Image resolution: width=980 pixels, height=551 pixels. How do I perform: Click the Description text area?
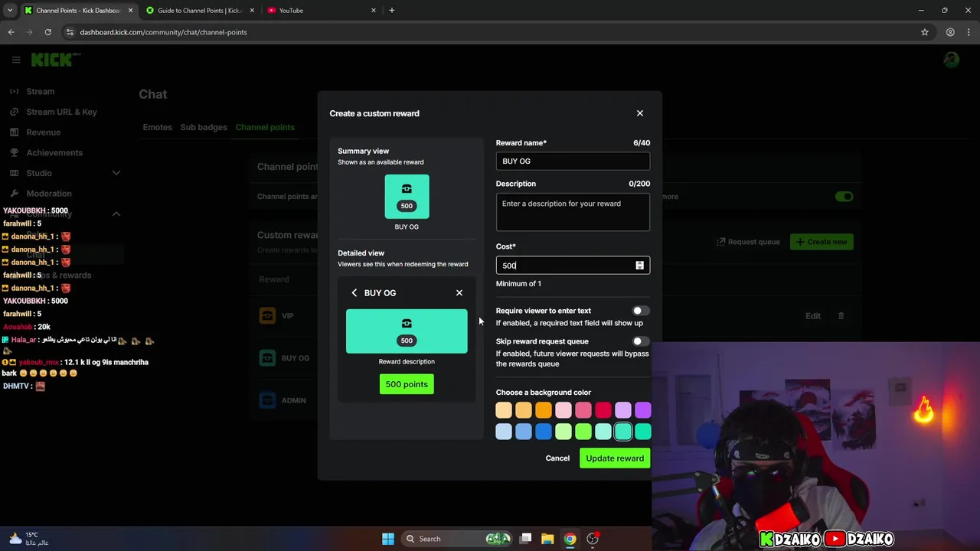click(573, 212)
